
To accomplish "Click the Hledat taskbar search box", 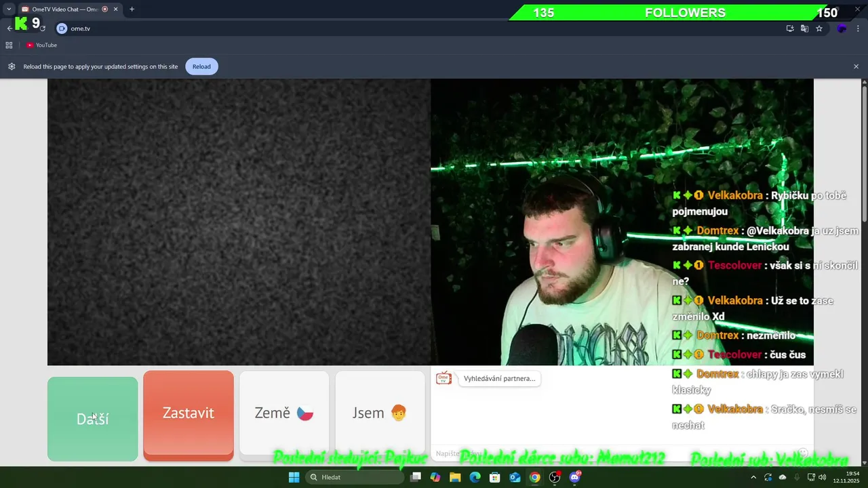I will 354,477.
